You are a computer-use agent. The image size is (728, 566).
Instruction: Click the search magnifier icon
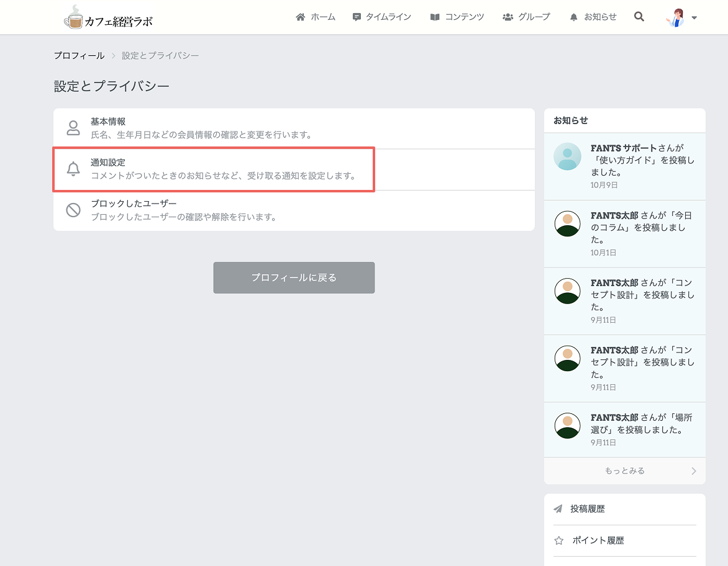[x=639, y=17]
